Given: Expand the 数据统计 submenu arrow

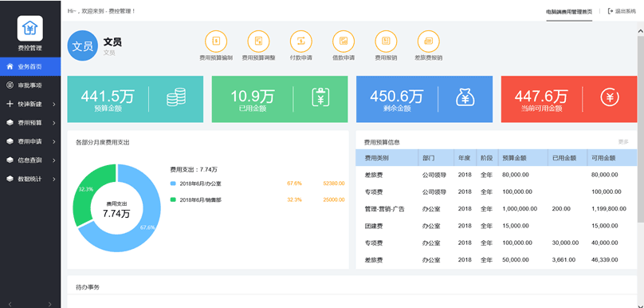Looking at the screenshot, I should coord(54,180).
